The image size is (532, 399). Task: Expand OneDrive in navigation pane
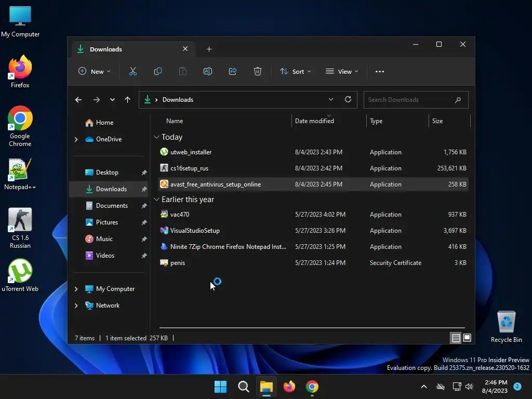tap(76, 139)
